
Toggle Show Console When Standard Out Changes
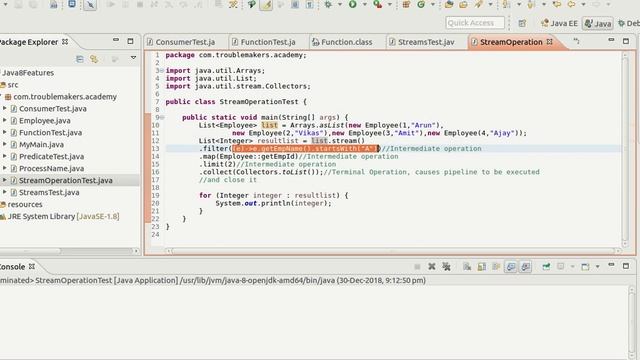tap(511, 267)
